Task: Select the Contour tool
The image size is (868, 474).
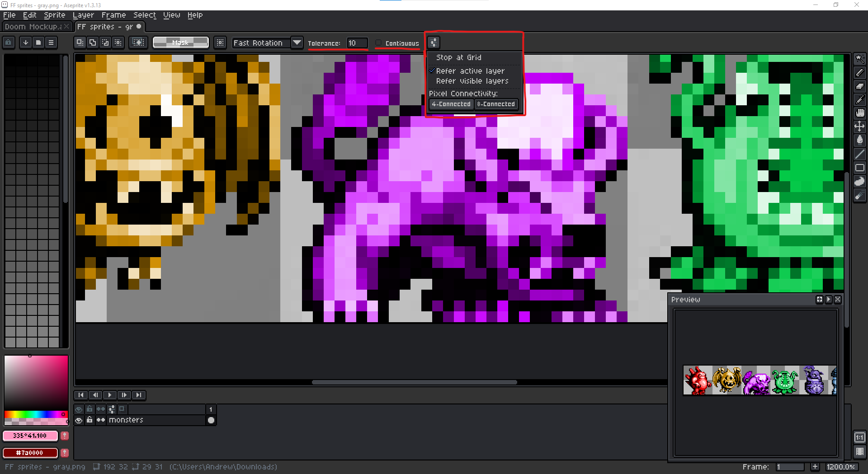Action: click(860, 181)
